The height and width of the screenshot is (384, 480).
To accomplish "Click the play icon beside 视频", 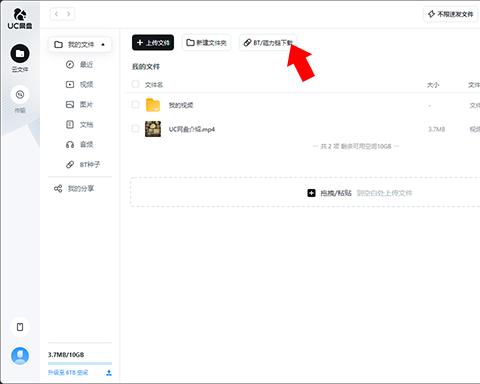I will tap(70, 85).
